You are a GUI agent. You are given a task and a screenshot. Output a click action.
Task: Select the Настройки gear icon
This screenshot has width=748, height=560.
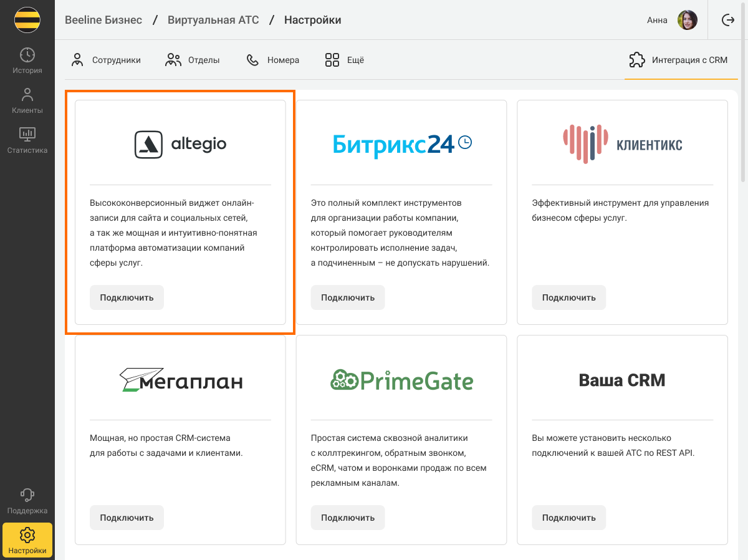click(27, 535)
